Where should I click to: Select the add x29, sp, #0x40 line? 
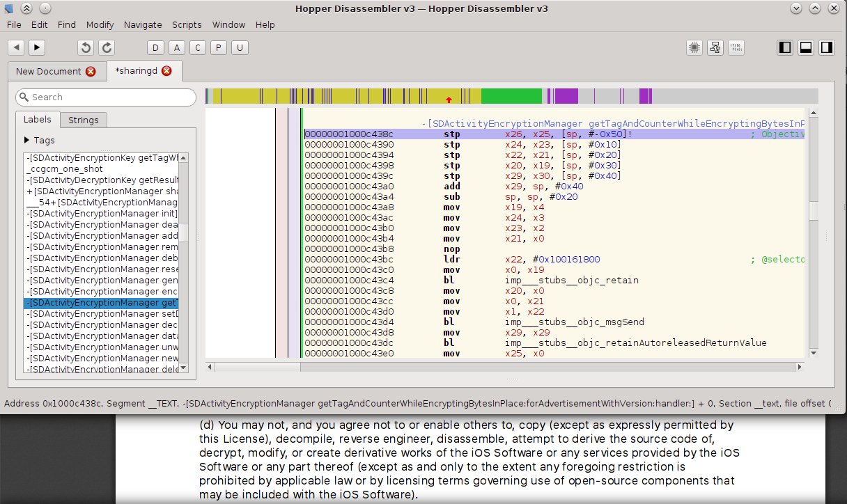[554, 186]
